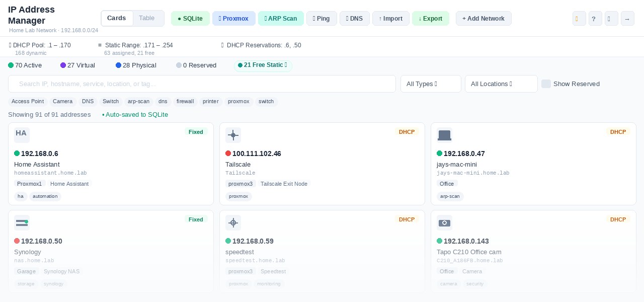The height and width of the screenshot is (302, 644).
Task: Select the lowercase switch tag filter
Action: click(x=266, y=102)
